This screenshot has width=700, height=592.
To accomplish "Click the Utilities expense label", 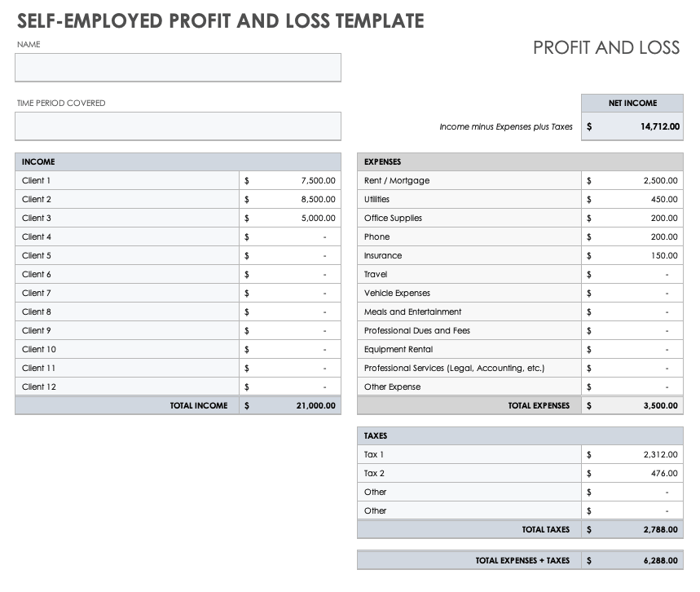I will click(377, 200).
